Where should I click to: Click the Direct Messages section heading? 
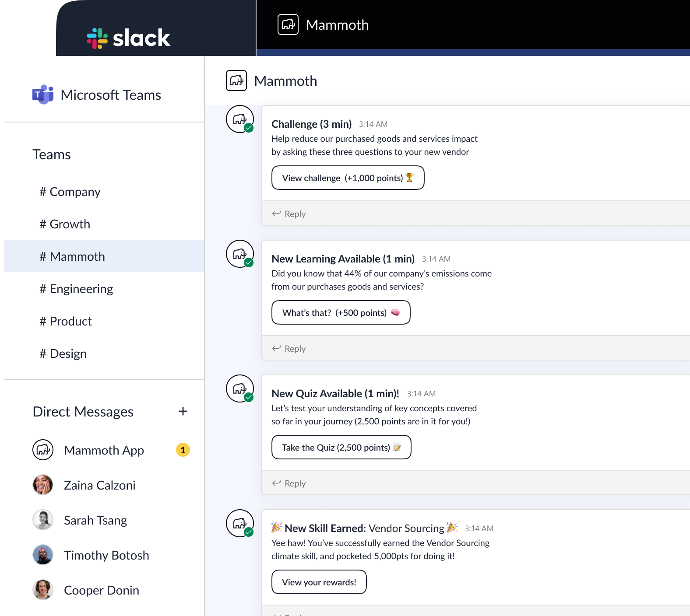pos(83,412)
